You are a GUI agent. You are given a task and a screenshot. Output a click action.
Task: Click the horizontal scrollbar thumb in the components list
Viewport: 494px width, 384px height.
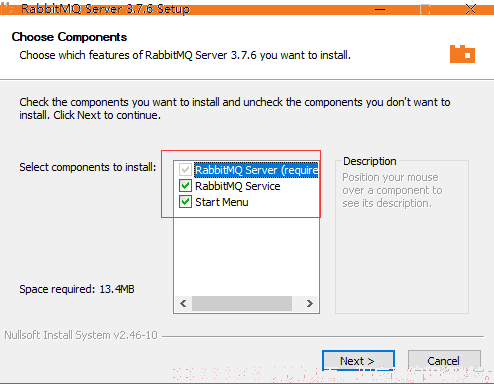pos(242,303)
